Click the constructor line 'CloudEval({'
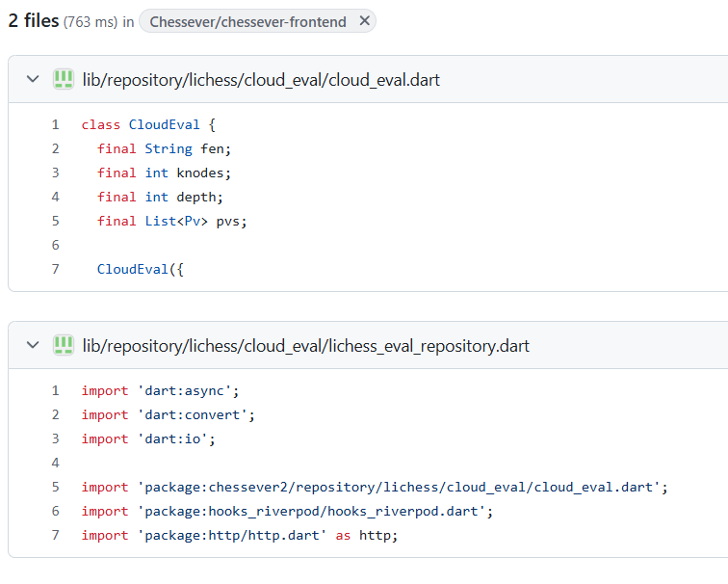728x584 pixels. 141,270
